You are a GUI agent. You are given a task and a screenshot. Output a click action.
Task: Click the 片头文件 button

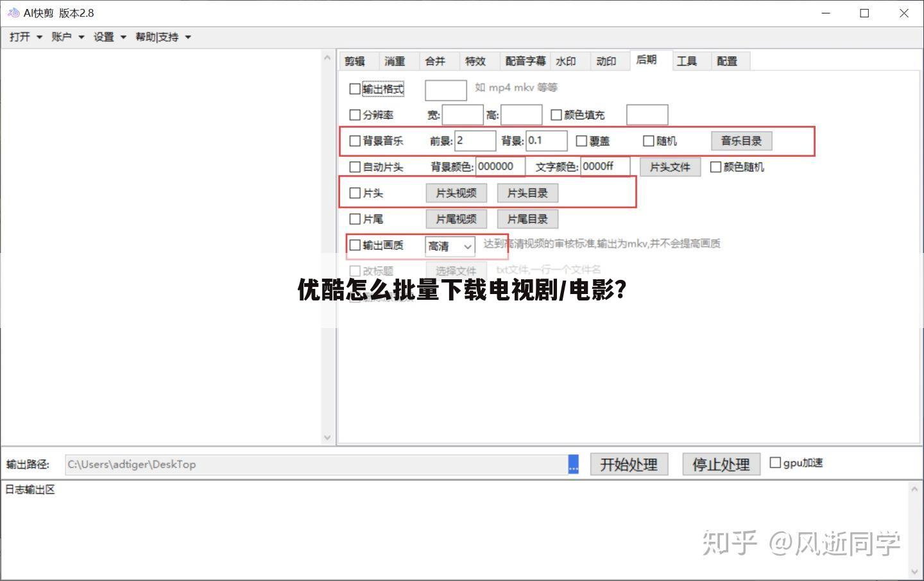tap(670, 167)
